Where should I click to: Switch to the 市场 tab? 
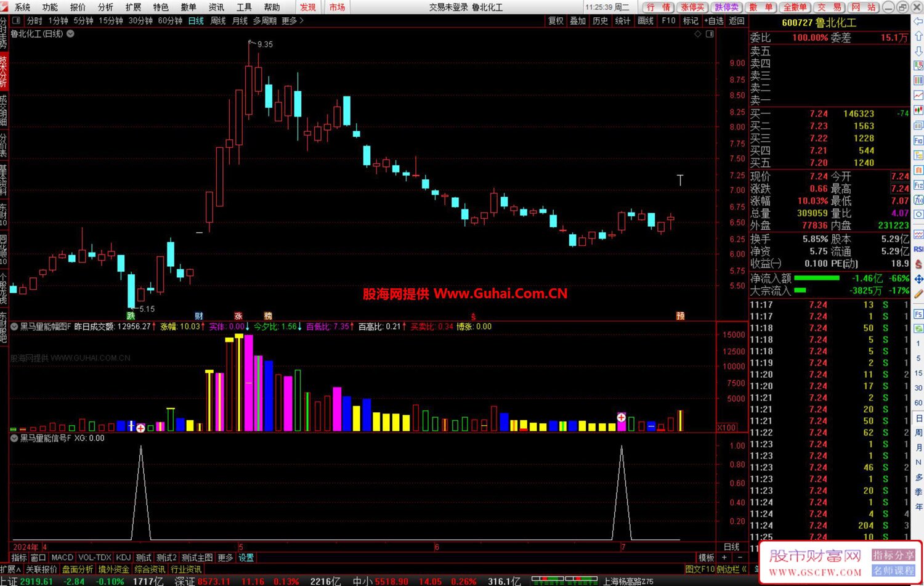[x=337, y=7]
